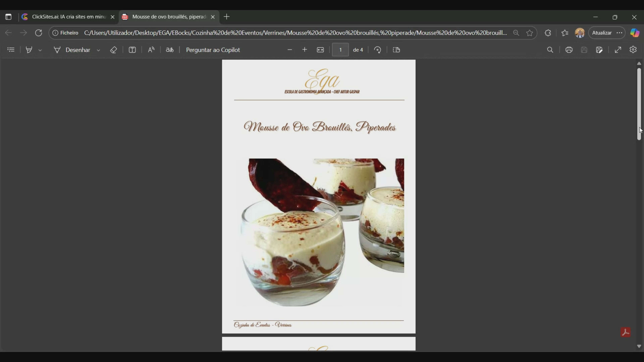Expand highlighter color options dropdown
Viewport: 644px width, 362px height.
[x=40, y=50]
